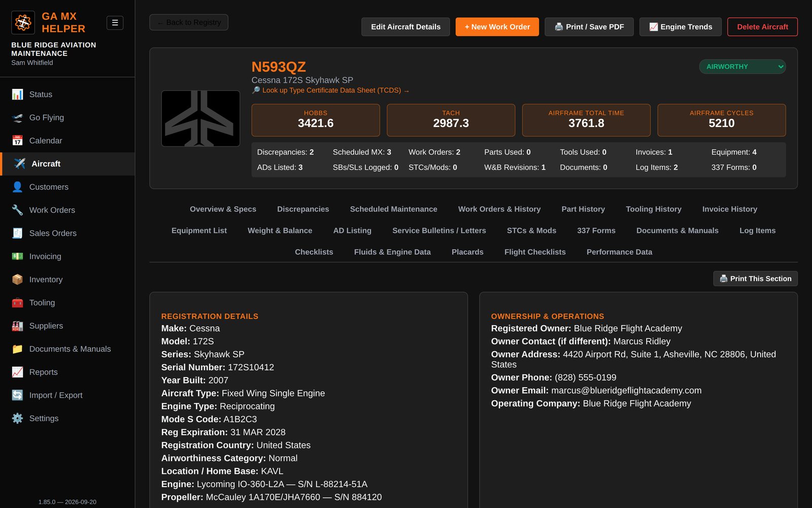The height and width of the screenshot is (508, 812).
Task: Click the HOBBS 3421.6 card
Action: 316,120
